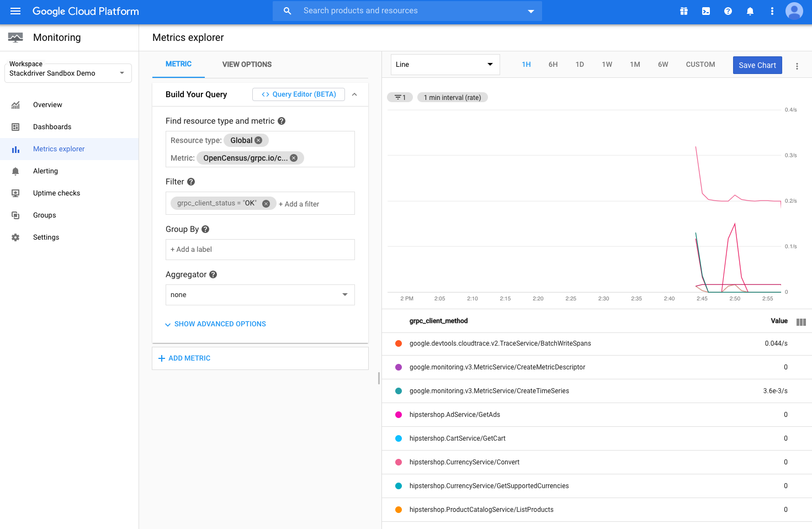
Task: Select the Custom time range
Action: pyautogui.click(x=700, y=65)
